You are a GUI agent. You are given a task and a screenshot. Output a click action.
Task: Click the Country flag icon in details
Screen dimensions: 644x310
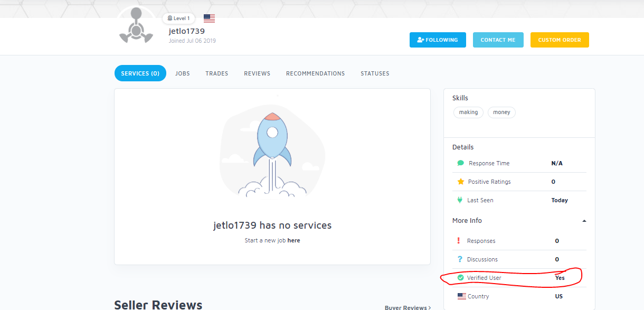[461, 296]
